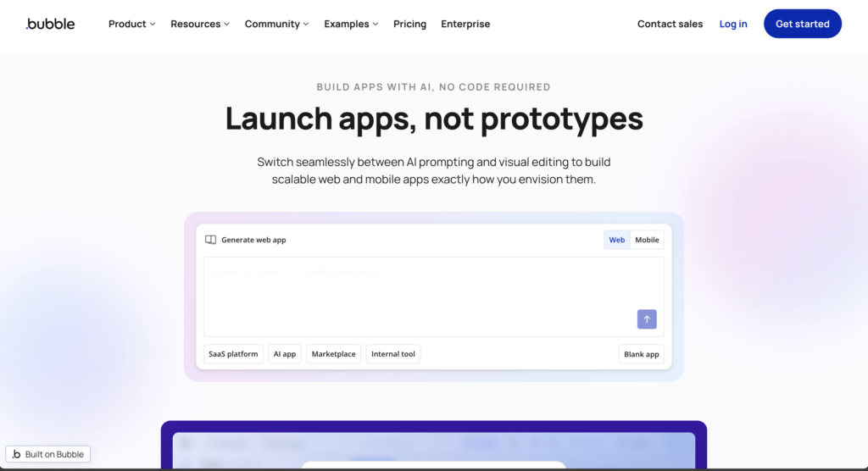
Task: Pick the Marketplace suggestion chip
Action: pyautogui.click(x=334, y=354)
